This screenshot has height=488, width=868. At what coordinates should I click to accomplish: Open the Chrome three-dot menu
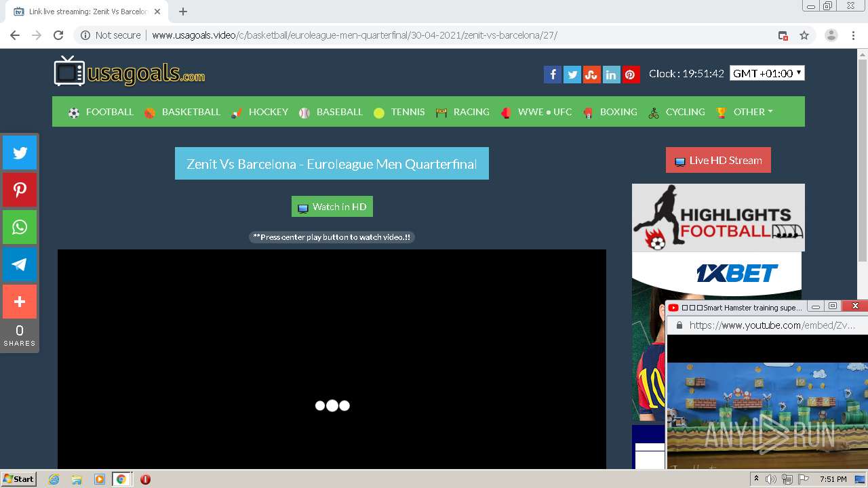tap(853, 35)
